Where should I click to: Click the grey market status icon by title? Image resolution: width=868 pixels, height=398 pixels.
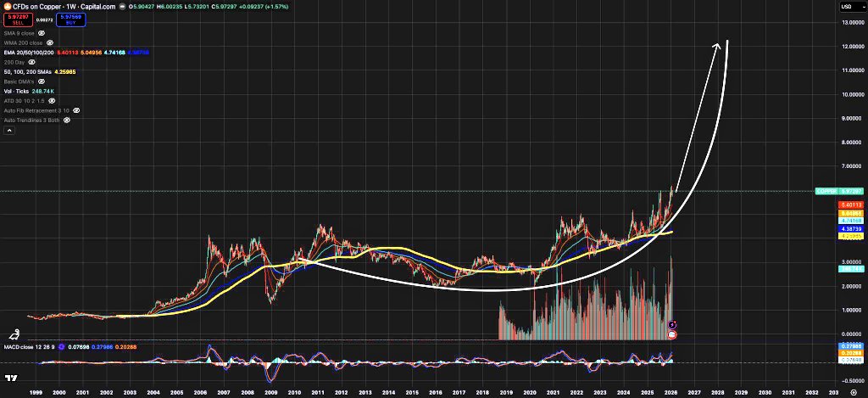pos(123,7)
